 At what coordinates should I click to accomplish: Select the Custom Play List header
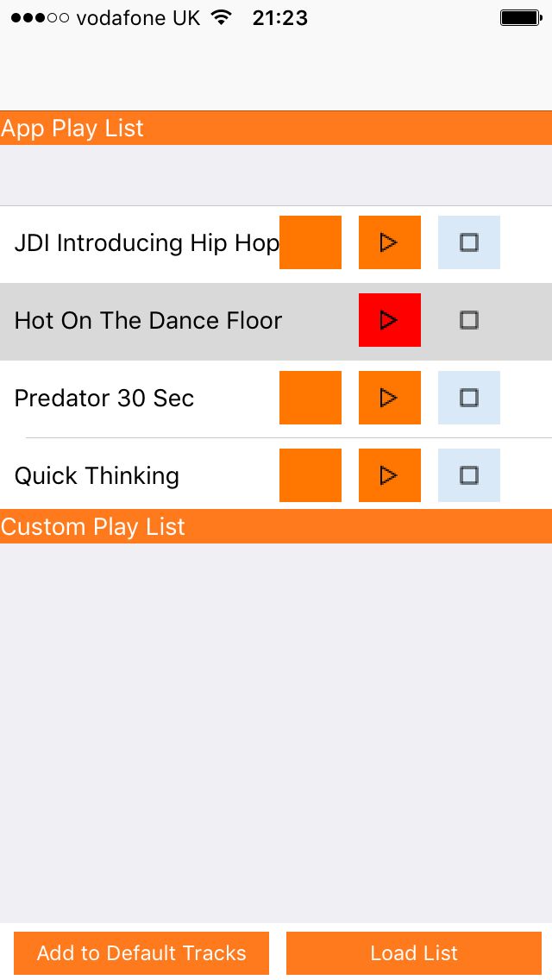coord(93,527)
